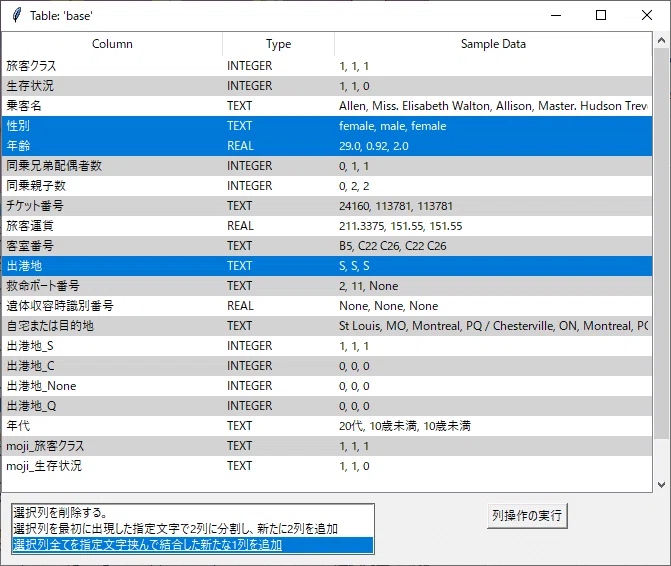Click the scrollbar down arrow
The width and height of the screenshot is (671, 566).
point(661,485)
